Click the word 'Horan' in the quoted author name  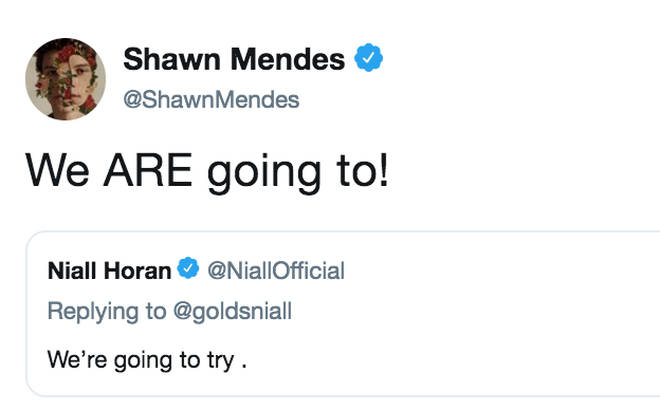(138, 271)
